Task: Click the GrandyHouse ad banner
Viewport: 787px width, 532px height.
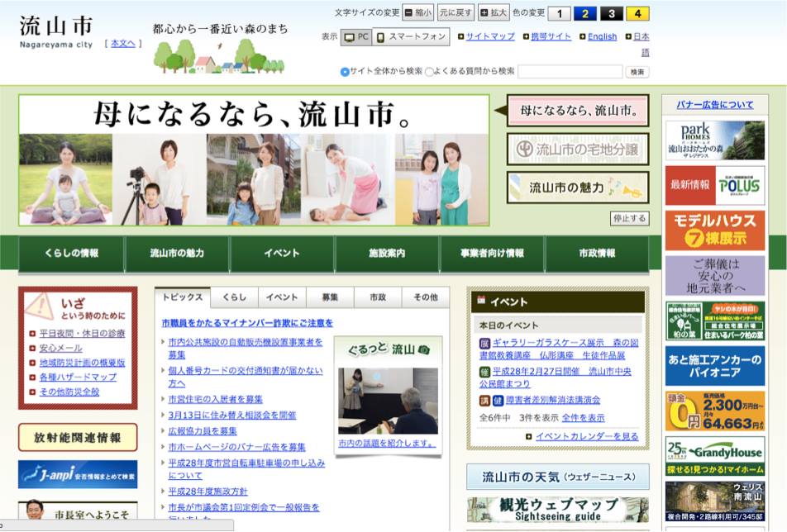Action: click(x=715, y=456)
